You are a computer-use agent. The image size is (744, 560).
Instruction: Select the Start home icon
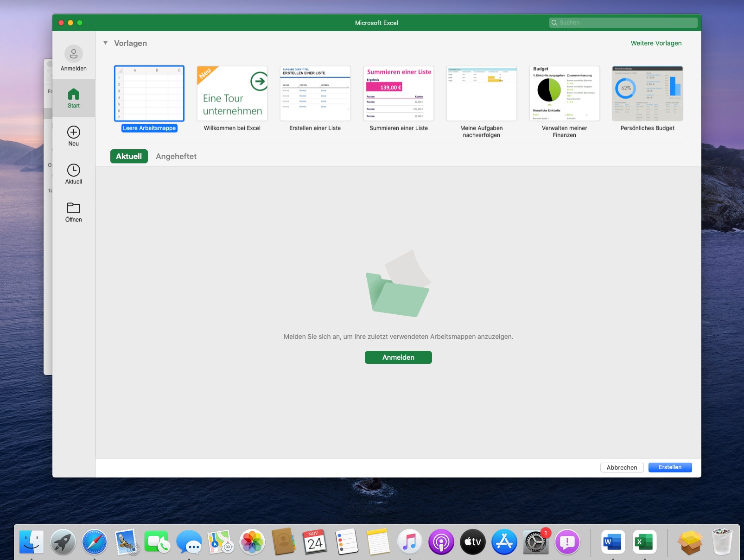[x=73, y=95]
